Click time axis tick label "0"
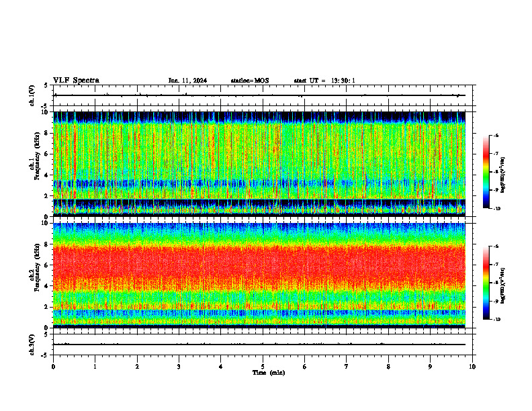The height and width of the screenshot is (411, 532). [53, 367]
